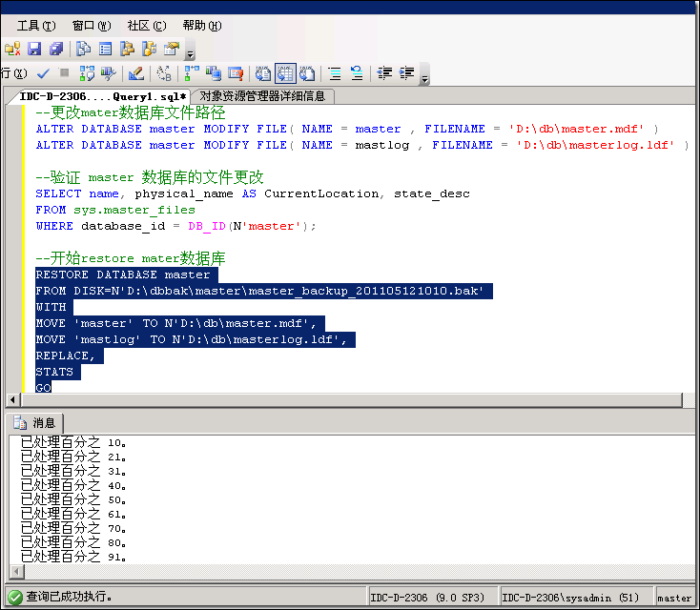Image resolution: width=700 pixels, height=610 pixels.
Task: Click the GO statement line
Action: click(x=43, y=387)
